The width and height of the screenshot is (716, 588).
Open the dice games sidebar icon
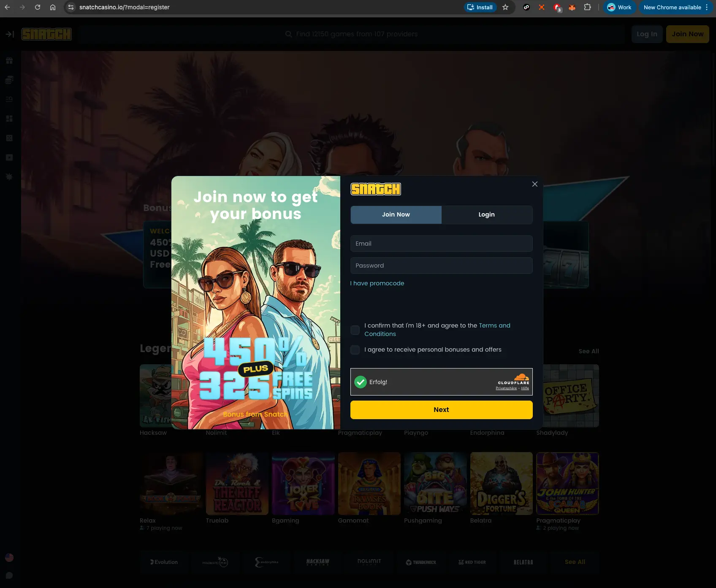9,138
